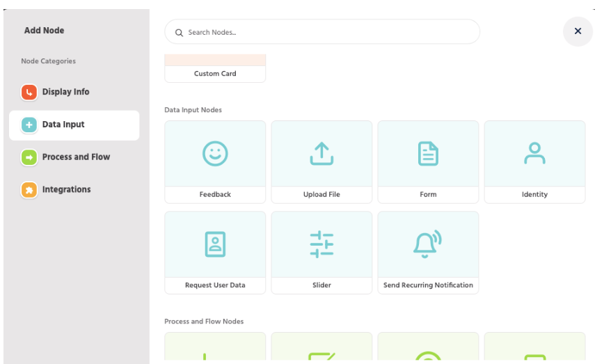
Task: Click the yellow Integrations puzzle icon
Action: [29, 190]
